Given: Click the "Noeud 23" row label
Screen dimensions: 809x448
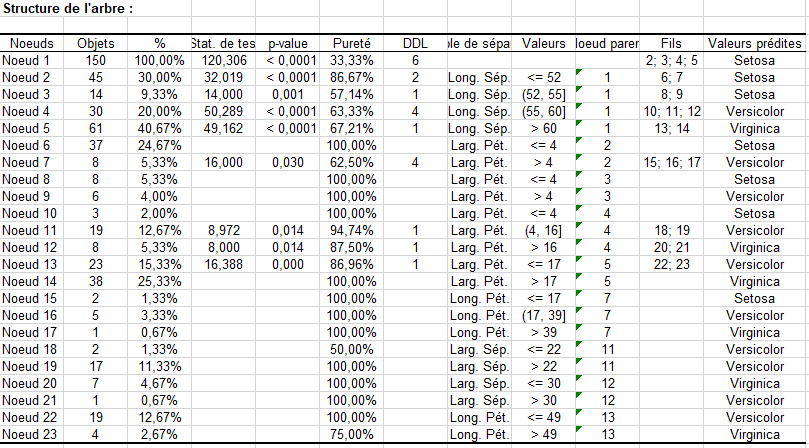Looking at the screenshot, I should click(x=30, y=433).
